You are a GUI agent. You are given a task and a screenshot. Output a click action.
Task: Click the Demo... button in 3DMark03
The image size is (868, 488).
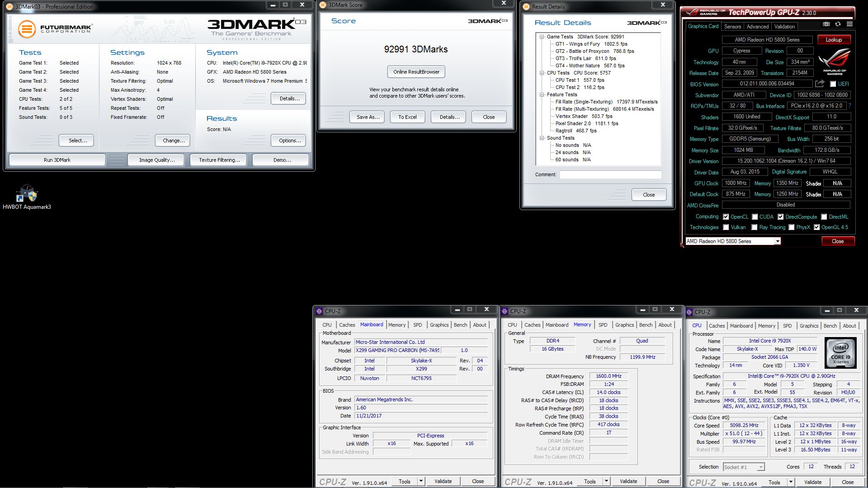point(281,160)
